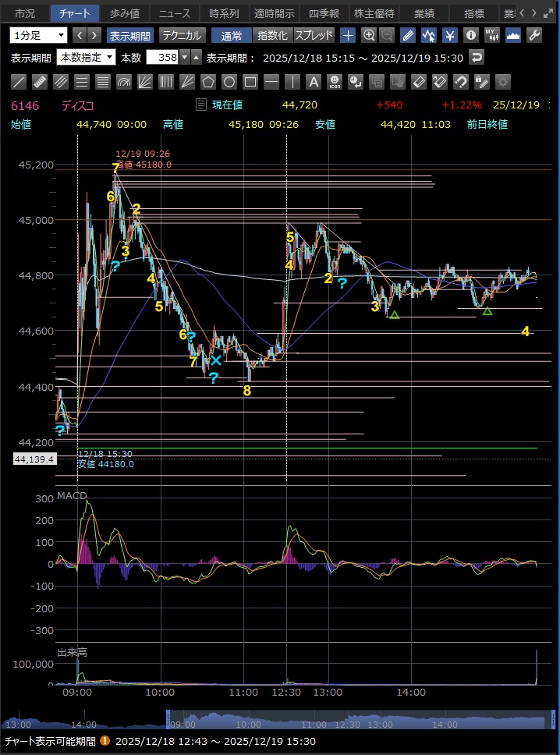Open chart settings wrench icon
Image resolution: width=560 pixels, height=755 pixels.
534,35
